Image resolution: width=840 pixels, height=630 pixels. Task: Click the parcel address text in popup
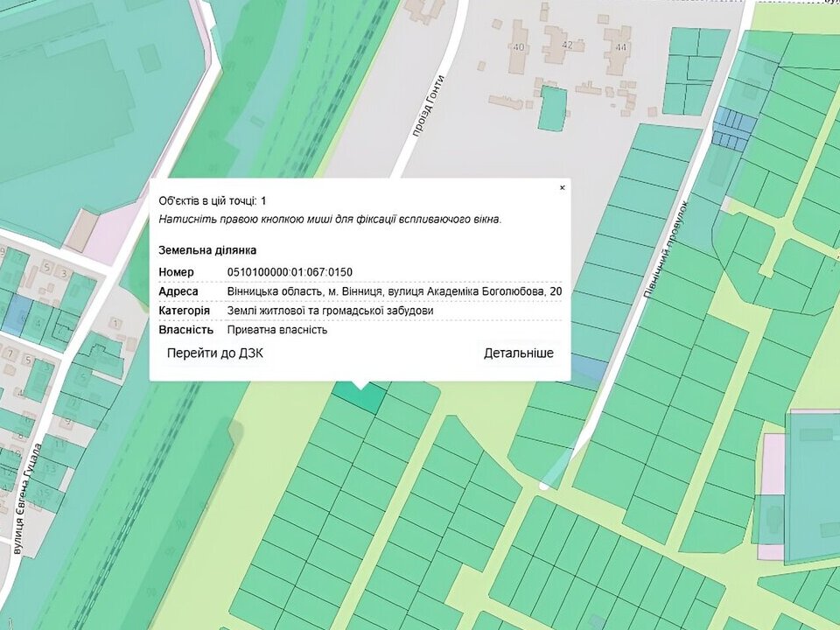click(x=394, y=291)
